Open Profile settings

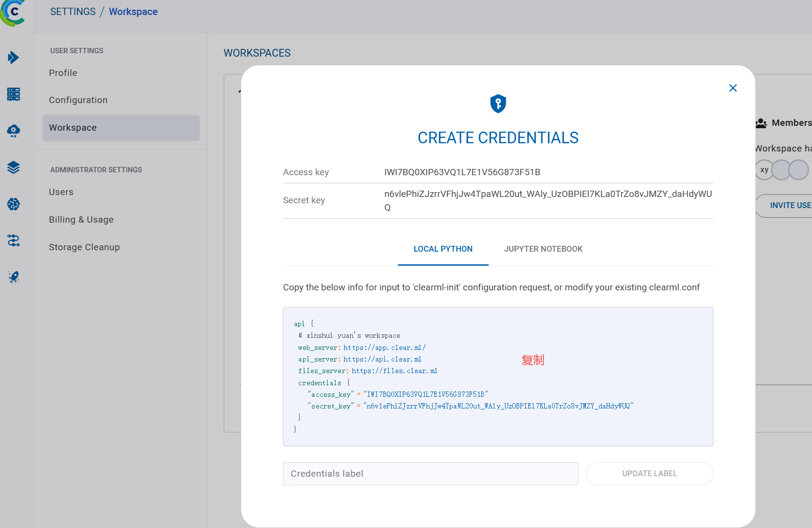(x=63, y=73)
